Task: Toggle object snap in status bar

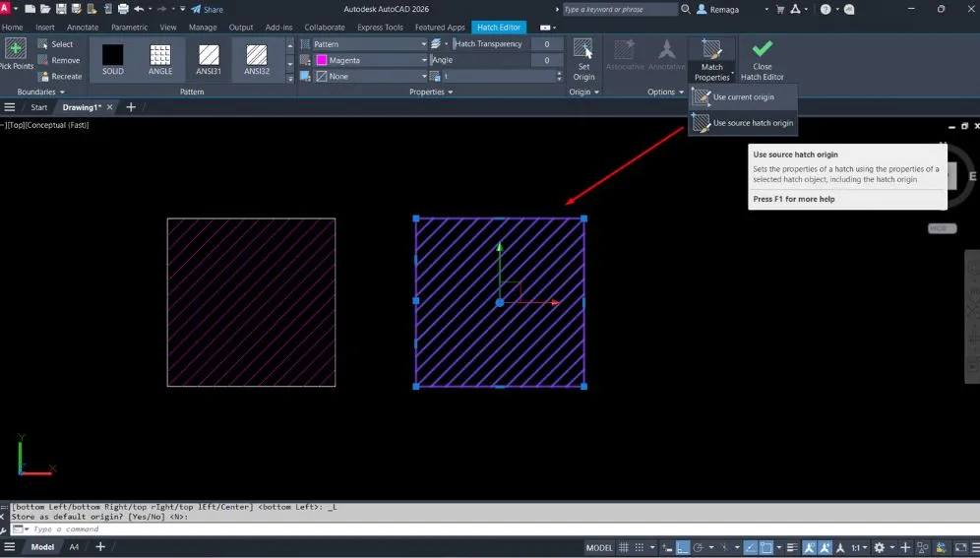Action: pos(767,547)
